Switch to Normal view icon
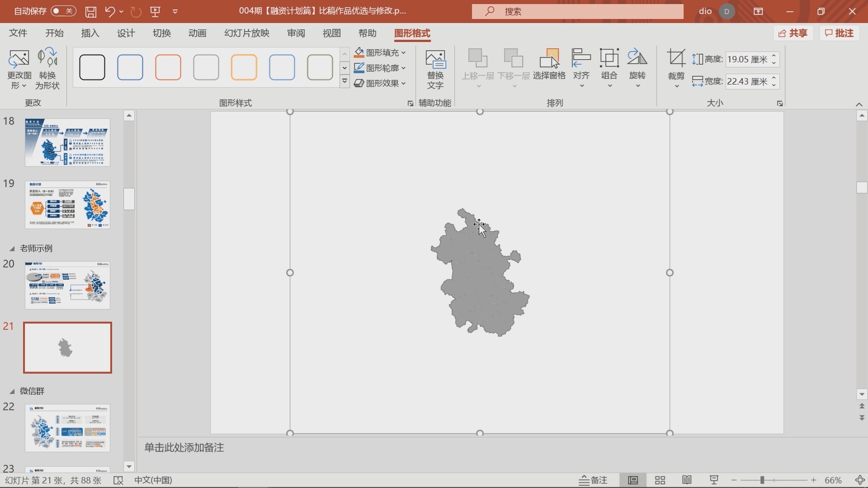 633,480
